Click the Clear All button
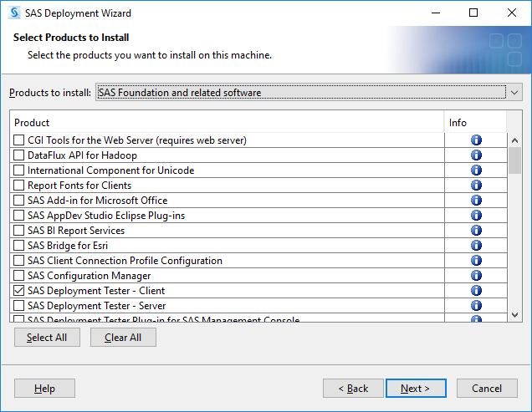532x412 pixels. point(123,338)
